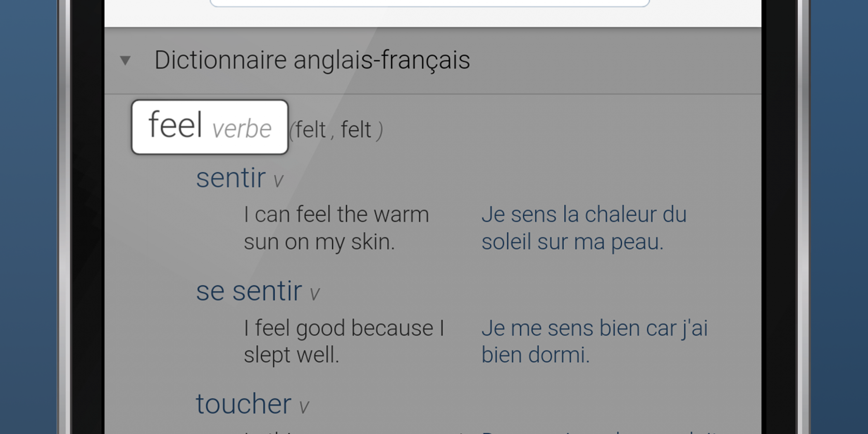The image size is (868, 434).
Task: Tap the word "soleil" in the French example
Action: 506,242
